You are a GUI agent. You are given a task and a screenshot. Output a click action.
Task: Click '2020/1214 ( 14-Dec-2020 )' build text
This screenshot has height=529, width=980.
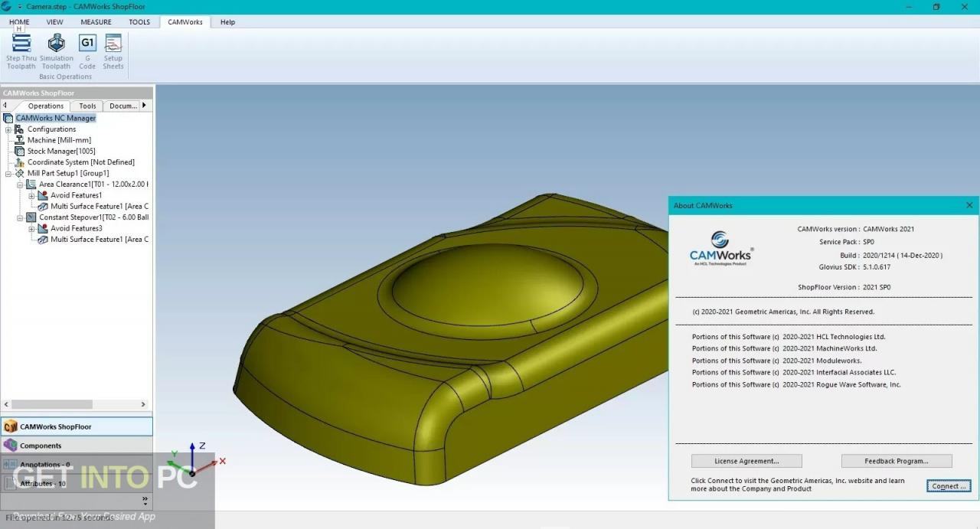(x=903, y=255)
